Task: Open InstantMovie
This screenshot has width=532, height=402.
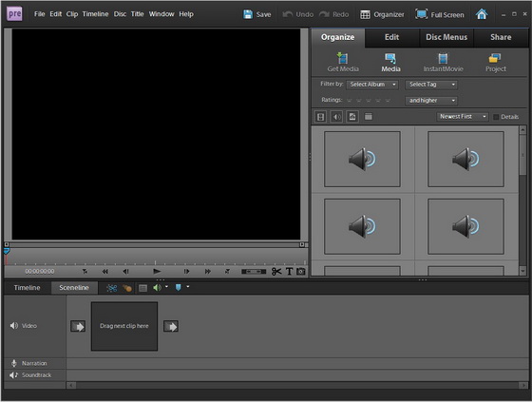Action: [443, 63]
